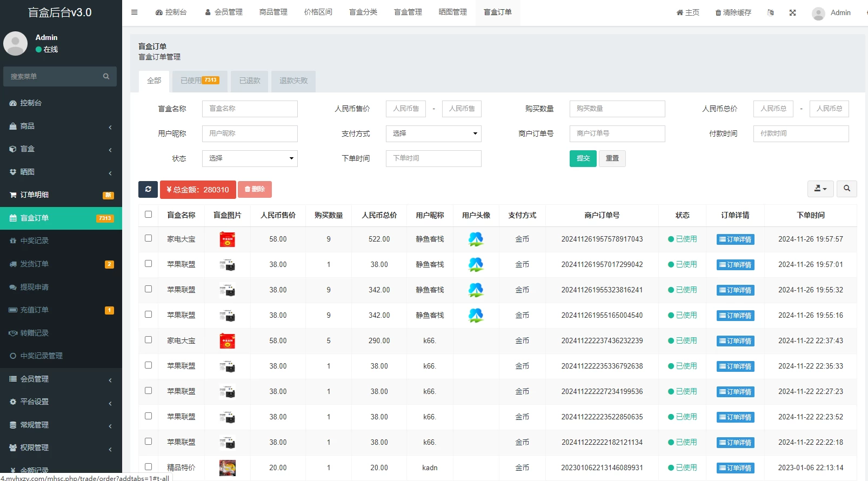Screen dimensions: 868x481
Task: Open the export dropdown icon button
Action: (820, 189)
